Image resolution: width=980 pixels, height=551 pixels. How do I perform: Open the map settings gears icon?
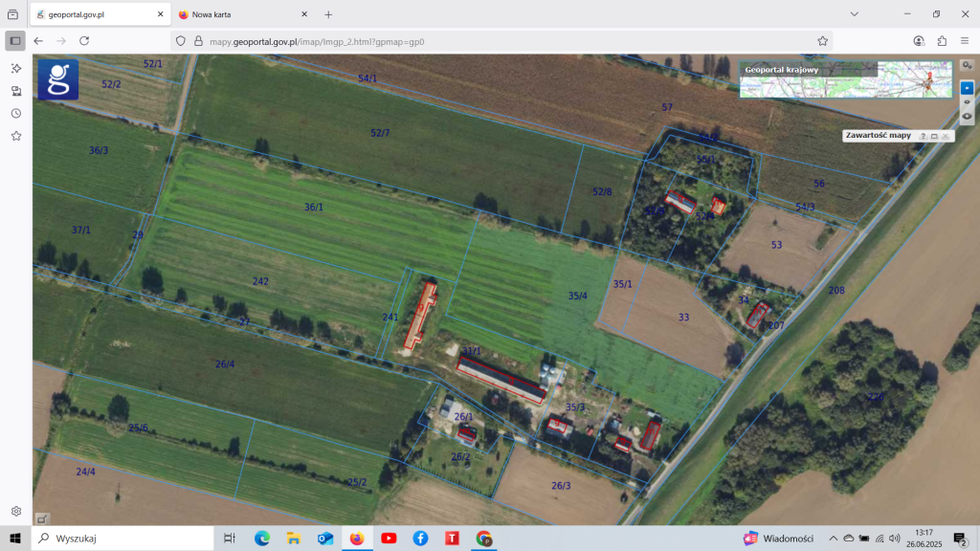(x=967, y=65)
